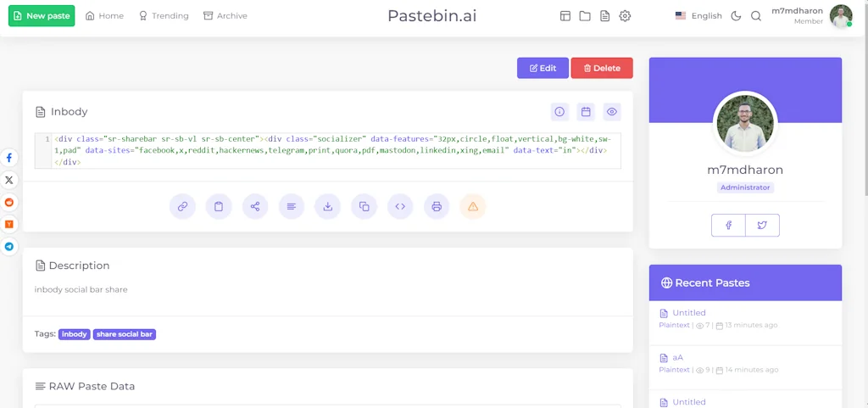This screenshot has width=868, height=408.
Task: Click the Pastebin.ai site logo
Action: click(x=431, y=16)
